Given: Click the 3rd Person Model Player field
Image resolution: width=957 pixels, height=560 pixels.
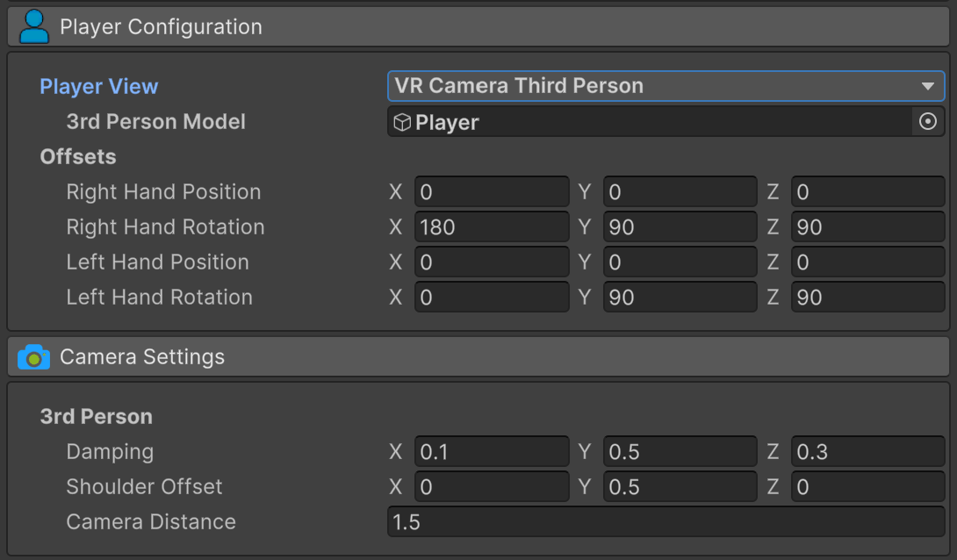Looking at the screenshot, I should [650, 122].
